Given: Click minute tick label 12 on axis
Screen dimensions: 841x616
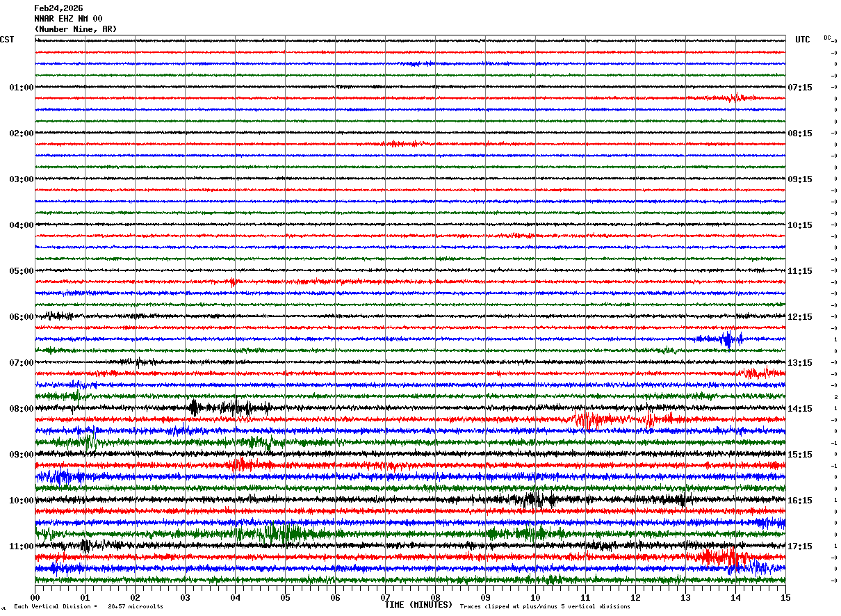Looking at the screenshot, I should tap(635, 597).
